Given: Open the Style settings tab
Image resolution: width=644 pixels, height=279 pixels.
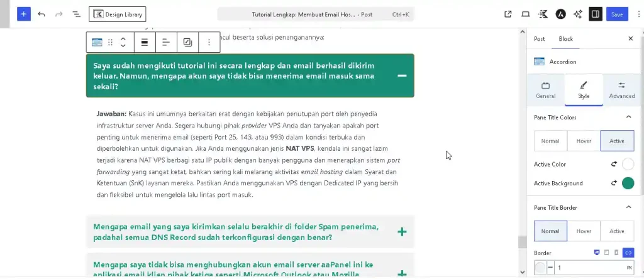Looking at the screenshot, I should (584, 90).
